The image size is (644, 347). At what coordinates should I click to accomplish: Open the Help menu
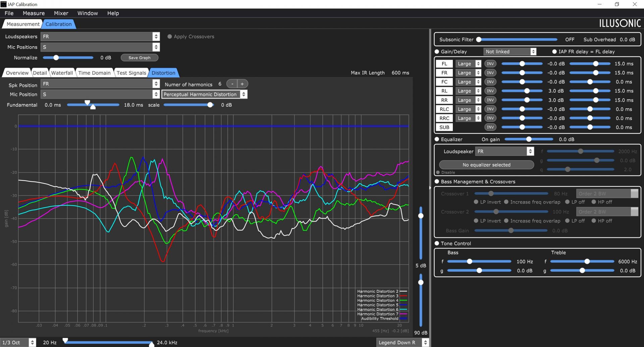tap(113, 13)
